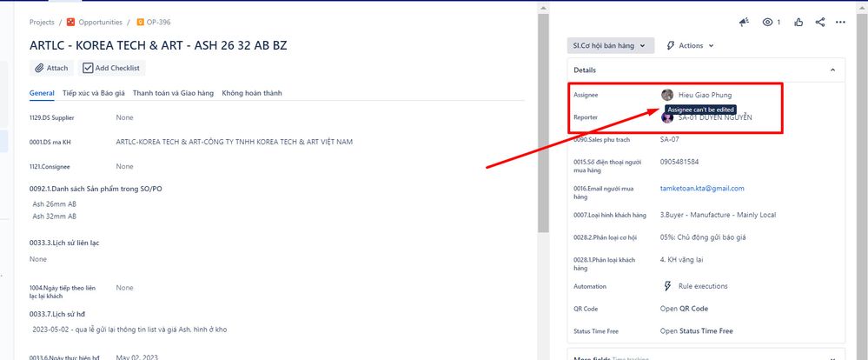Collapse the Details section

point(832,70)
